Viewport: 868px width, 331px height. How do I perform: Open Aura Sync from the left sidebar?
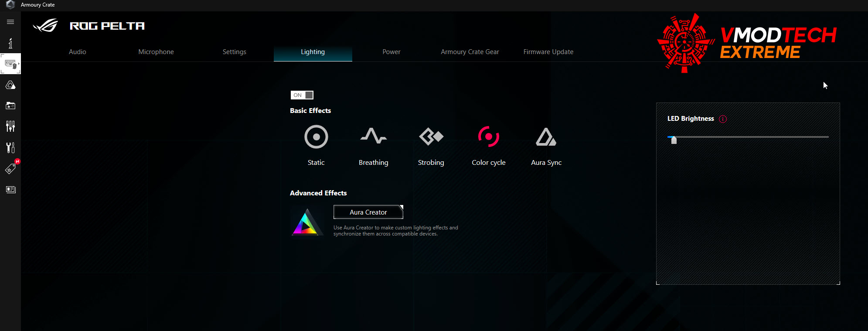(x=10, y=85)
